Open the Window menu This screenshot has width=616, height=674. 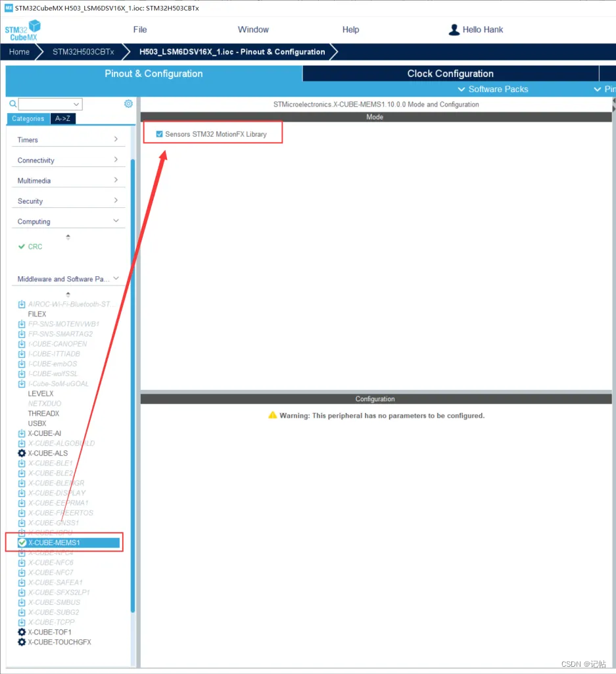(253, 30)
